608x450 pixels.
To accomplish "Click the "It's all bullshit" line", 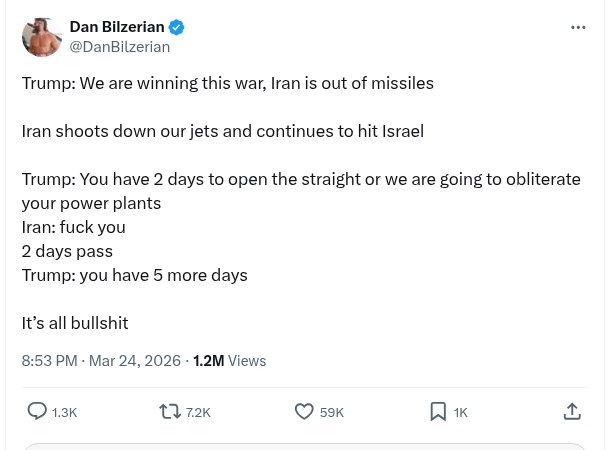I will pos(75,323).
